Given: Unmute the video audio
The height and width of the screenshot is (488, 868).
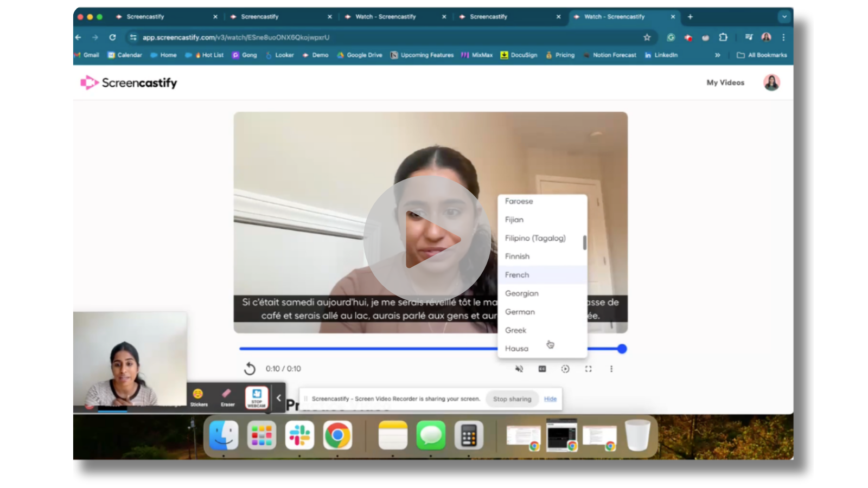Looking at the screenshot, I should (519, 369).
